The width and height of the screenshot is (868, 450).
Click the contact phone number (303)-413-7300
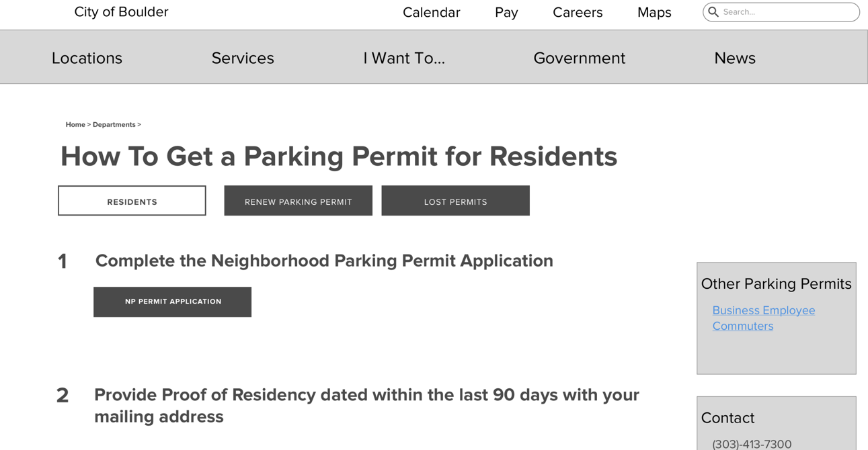(x=752, y=443)
